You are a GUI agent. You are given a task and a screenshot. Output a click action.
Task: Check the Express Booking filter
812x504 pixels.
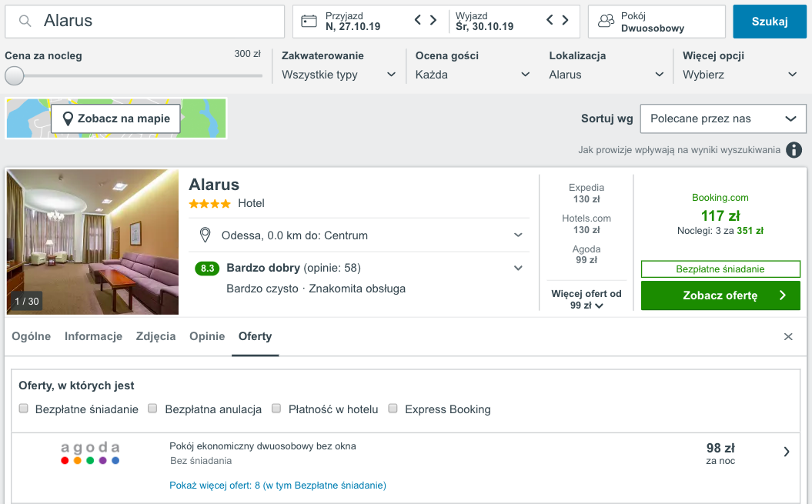pos(393,409)
